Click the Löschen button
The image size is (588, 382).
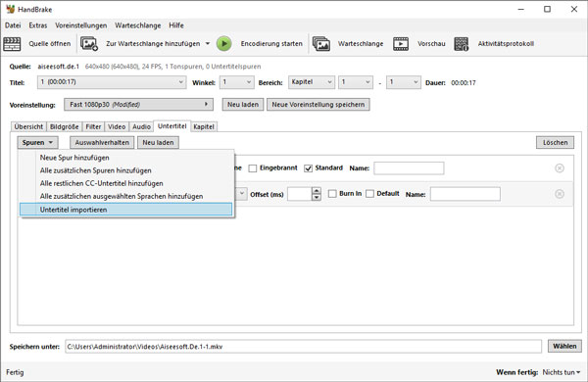[555, 142]
